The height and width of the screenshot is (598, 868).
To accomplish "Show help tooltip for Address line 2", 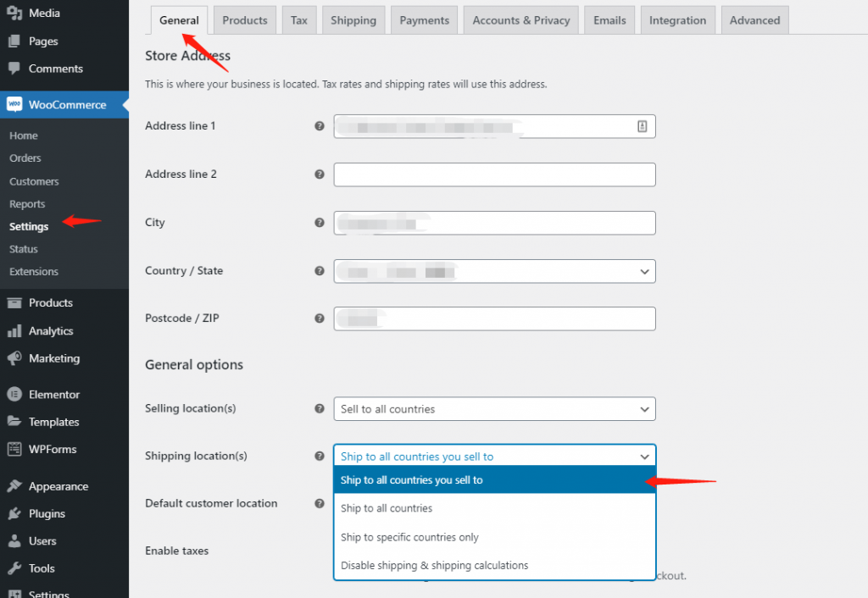I will pos(320,174).
